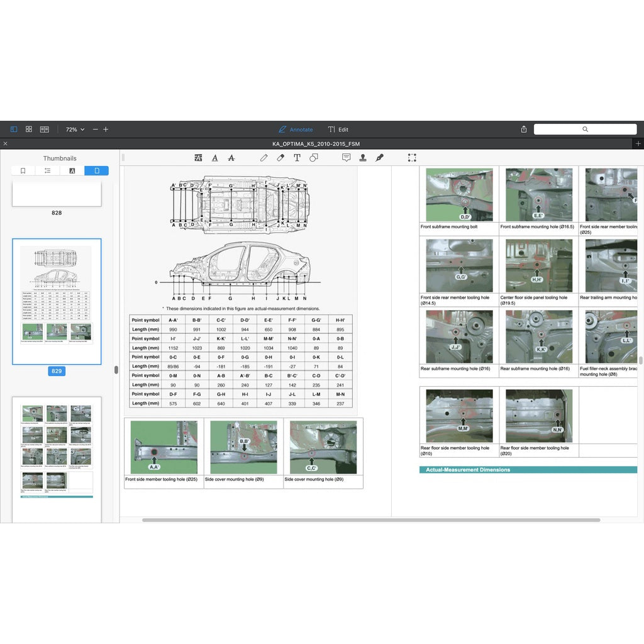Open the stamp tool
This screenshot has width=644, height=644.
[x=363, y=158]
